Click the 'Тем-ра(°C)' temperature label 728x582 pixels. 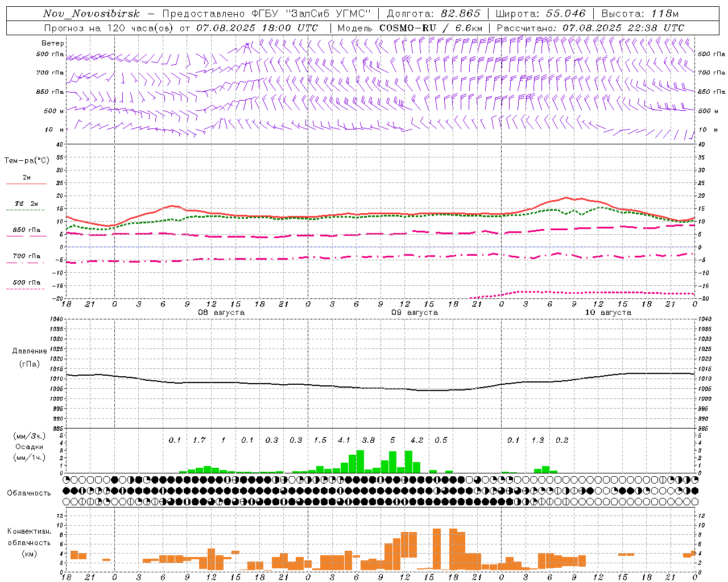27,161
